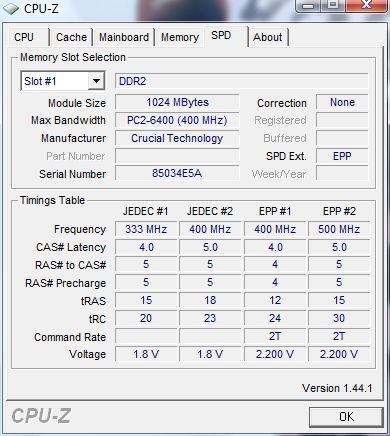This screenshot has height=436, width=390.
Task: Click JEDEC #1 tRC value 20
Action: (x=146, y=318)
